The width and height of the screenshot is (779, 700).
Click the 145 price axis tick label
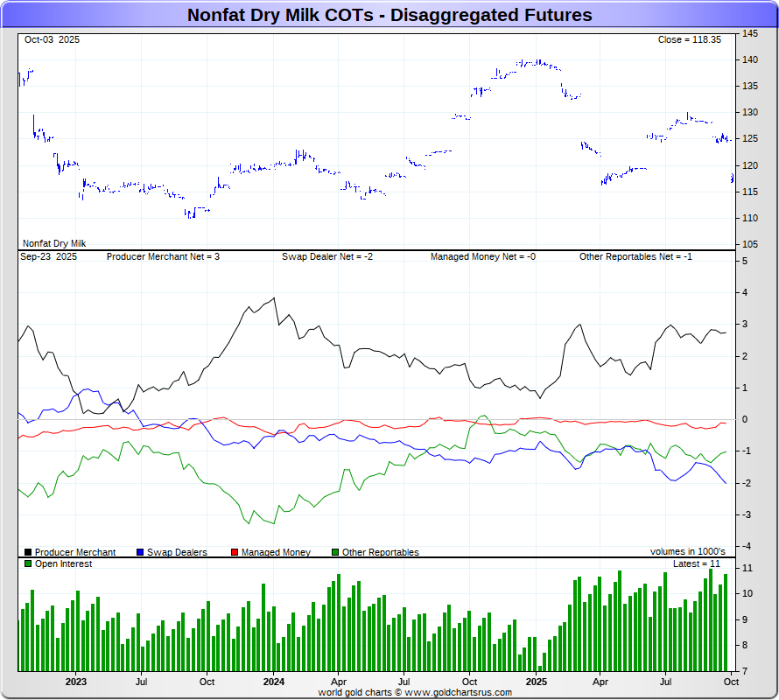tap(750, 33)
